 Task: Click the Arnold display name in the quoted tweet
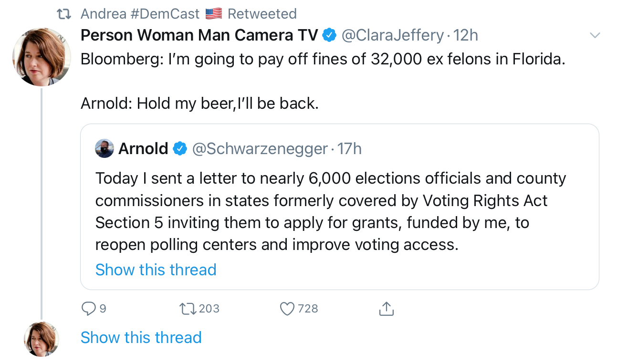coord(143,149)
